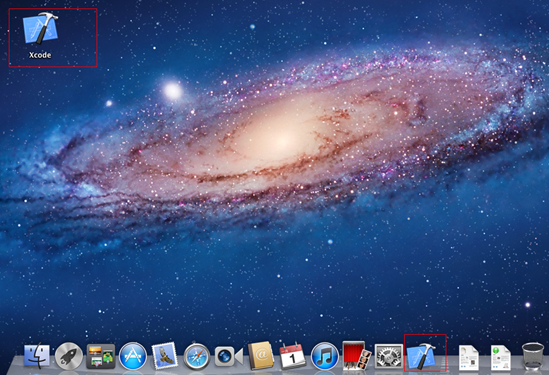Select the Xcode icon on the desktop
The height and width of the screenshot is (375, 549).
[x=40, y=28]
